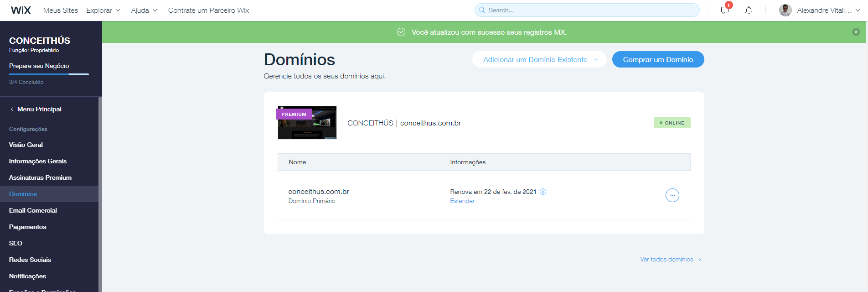
Task: Click Comprar um Domínio button
Action: 658,59
